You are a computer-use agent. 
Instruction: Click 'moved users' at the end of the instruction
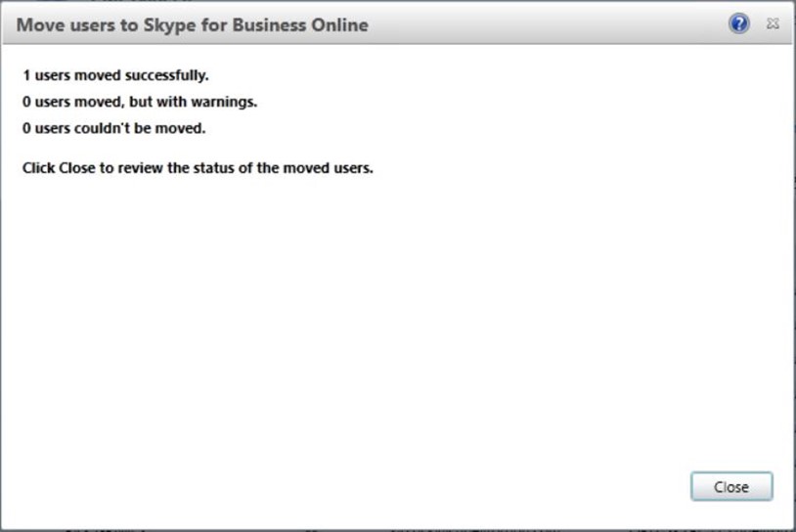[x=328, y=167]
